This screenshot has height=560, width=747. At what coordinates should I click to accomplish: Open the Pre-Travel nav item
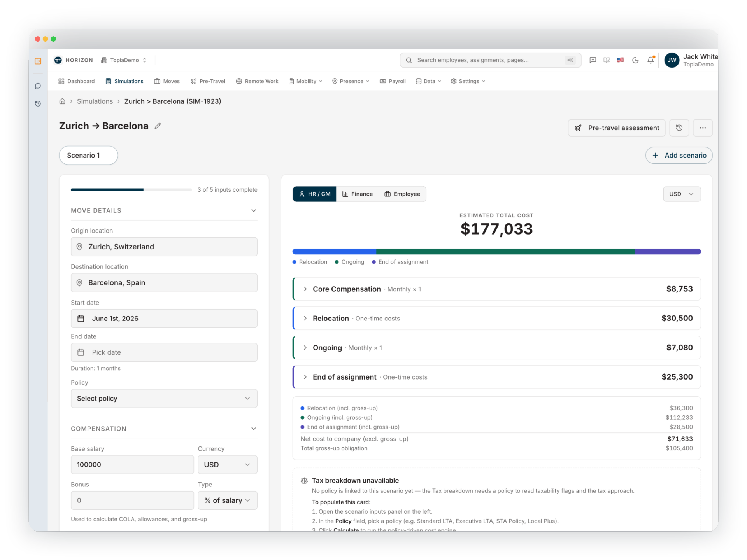[208, 81]
